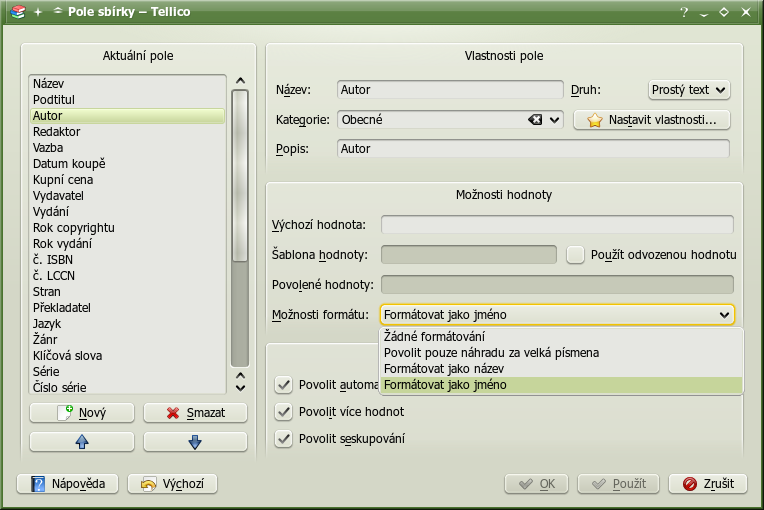
Task: Select č. LCCN in the field list
Action: coord(127,276)
